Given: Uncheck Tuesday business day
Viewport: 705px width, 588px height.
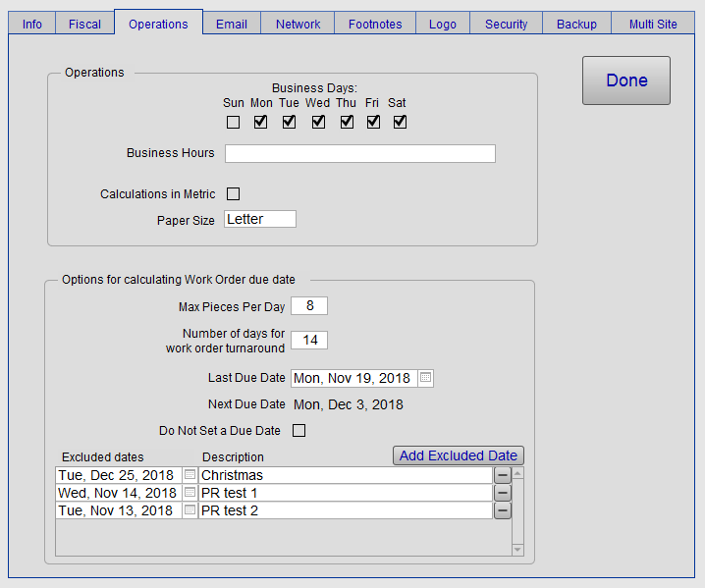Looking at the screenshot, I should [x=289, y=122].
